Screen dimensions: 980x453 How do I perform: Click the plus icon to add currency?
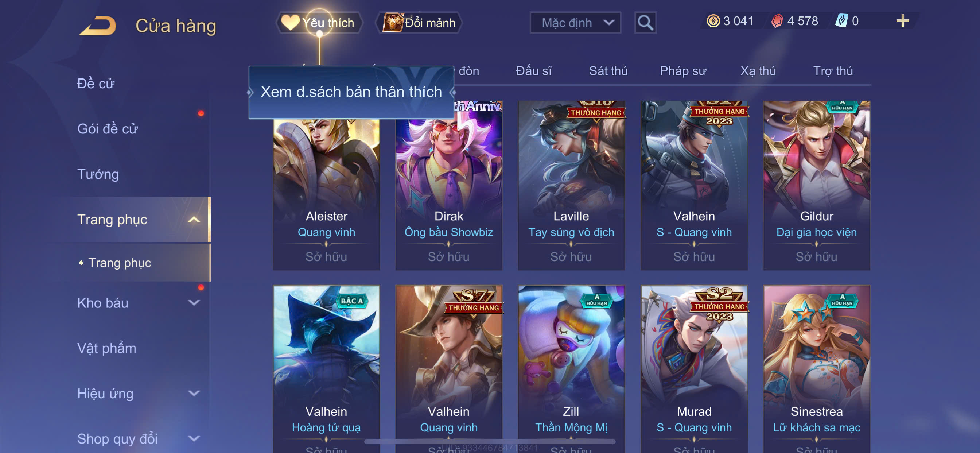click(902, 20)
